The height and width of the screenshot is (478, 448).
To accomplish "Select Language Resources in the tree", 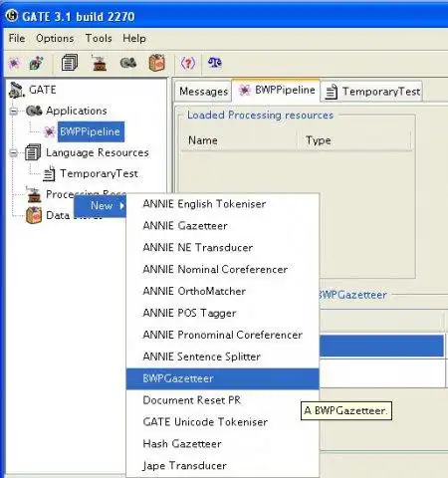I will (98, 152).
